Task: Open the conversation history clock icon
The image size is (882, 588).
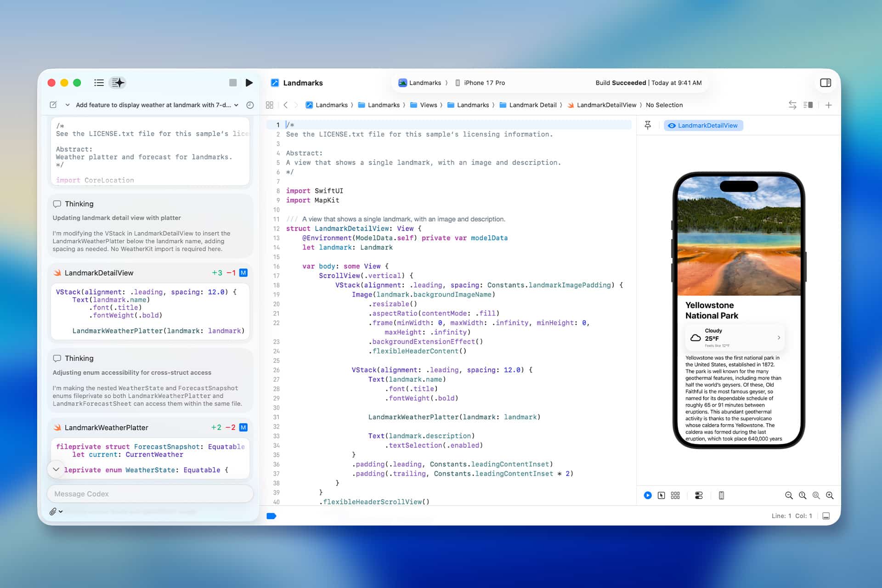Action: click(250, 105)
